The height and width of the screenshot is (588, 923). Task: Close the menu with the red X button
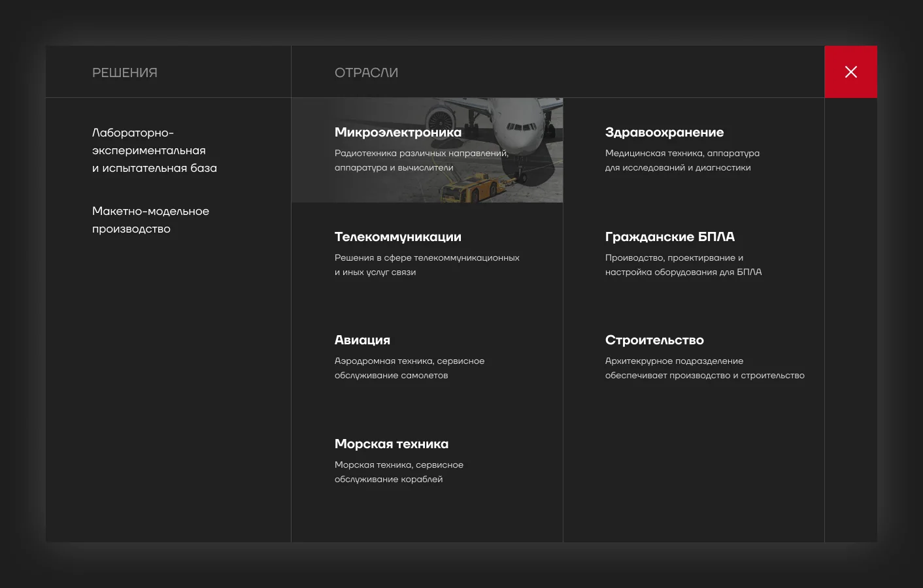tap(850, 72)
